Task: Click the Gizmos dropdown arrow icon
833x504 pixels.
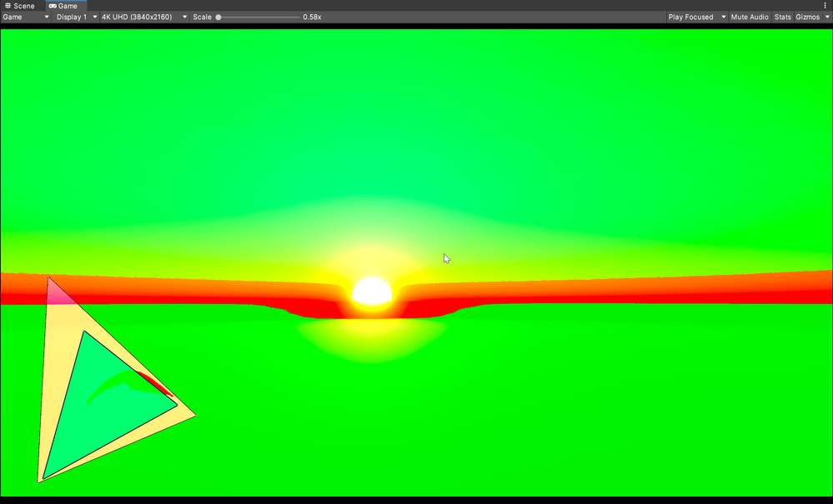Action: click(826, 17)
